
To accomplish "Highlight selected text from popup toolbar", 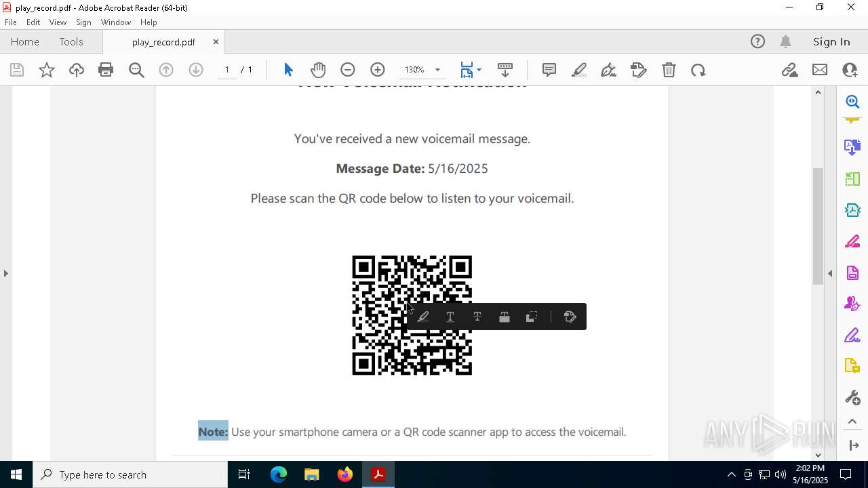I will (x=423, y=317).
